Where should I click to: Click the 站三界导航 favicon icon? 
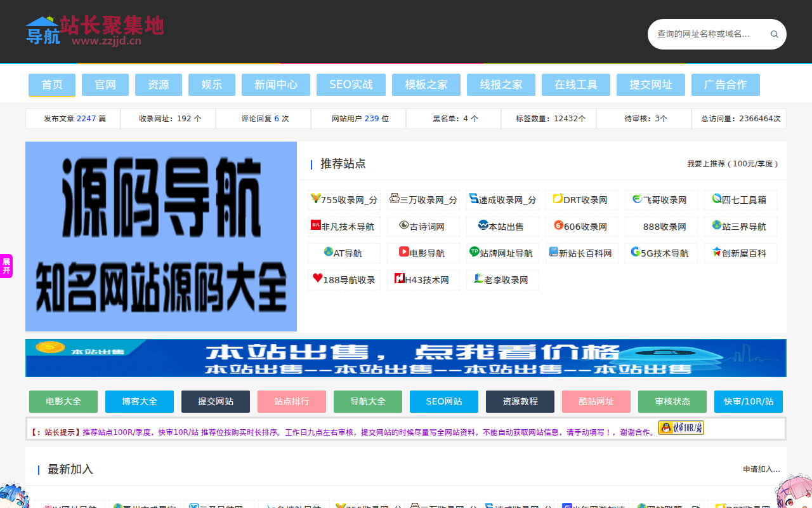pyautogui.click(x=717, y=225)
